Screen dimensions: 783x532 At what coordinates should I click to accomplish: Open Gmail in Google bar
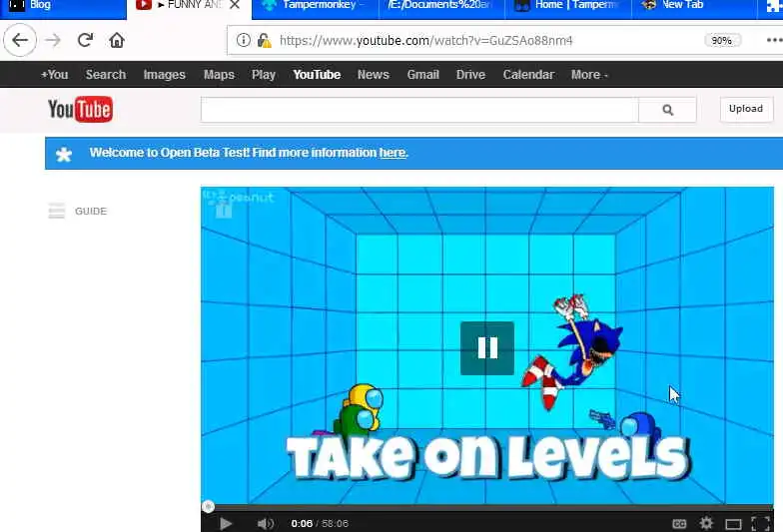coord(422,75)
